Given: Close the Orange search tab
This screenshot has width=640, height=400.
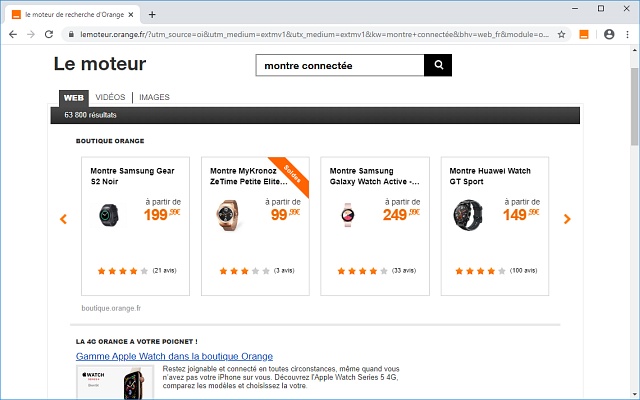Looking at the screenshot, I should (x=131, y=15).
